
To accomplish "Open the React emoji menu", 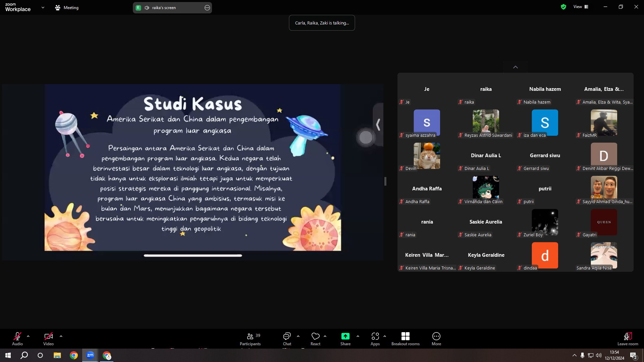I will [x=315, y=339].
